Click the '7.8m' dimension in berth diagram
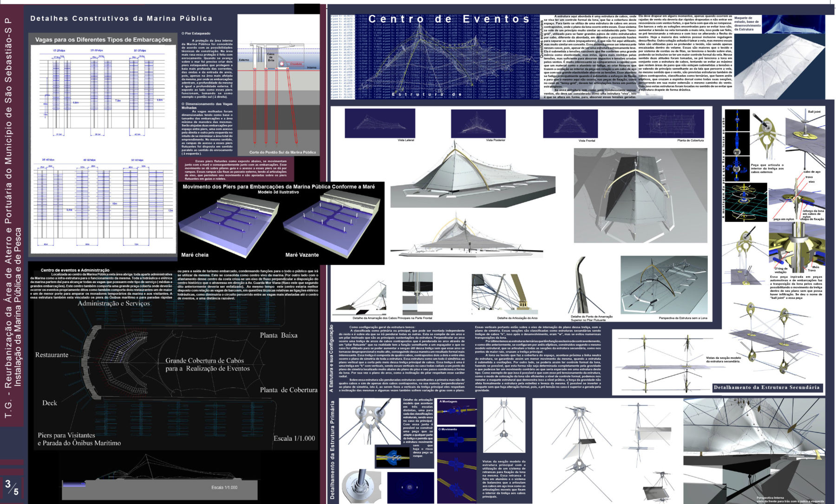Viewport: 836px width, 504px height. [x=118, y=100]
